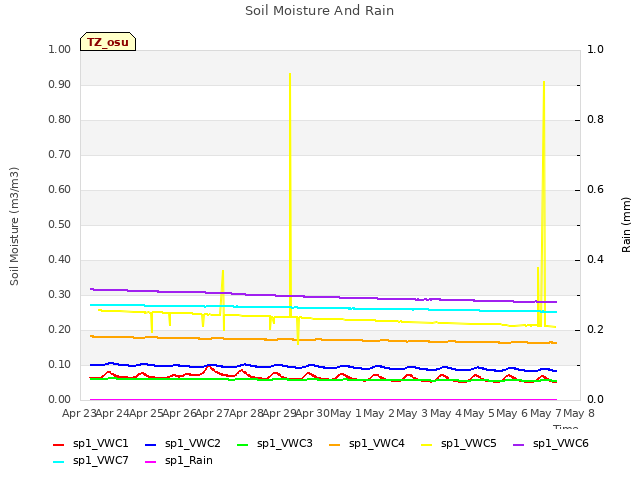
Task: Click the May 8 date tick label
Action: click(579, 413)
